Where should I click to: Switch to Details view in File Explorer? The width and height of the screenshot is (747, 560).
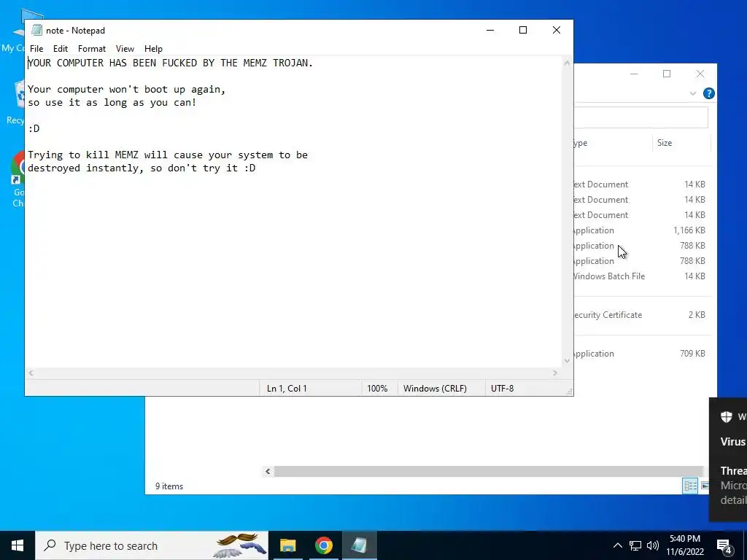[690, 486]
